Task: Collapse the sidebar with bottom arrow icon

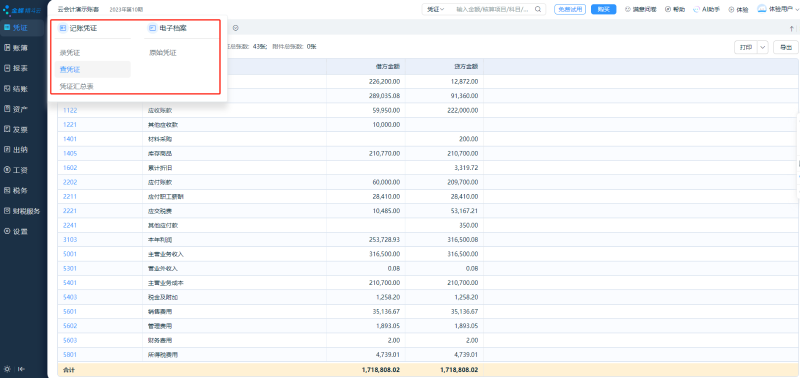Action: (21, 369)
